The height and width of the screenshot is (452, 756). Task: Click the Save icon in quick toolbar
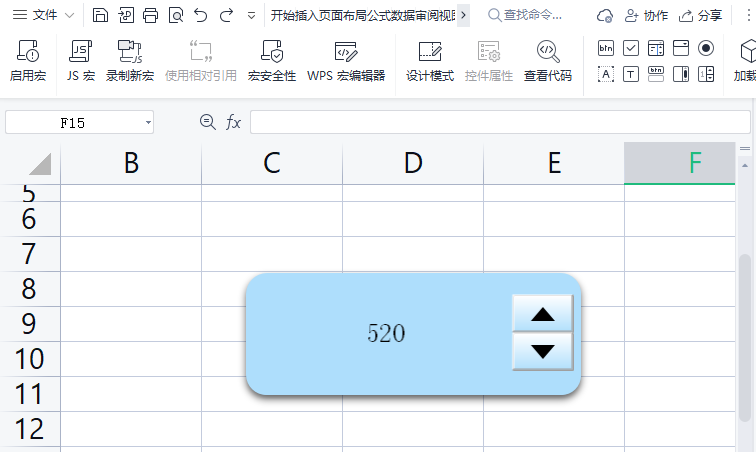(100, 15)
